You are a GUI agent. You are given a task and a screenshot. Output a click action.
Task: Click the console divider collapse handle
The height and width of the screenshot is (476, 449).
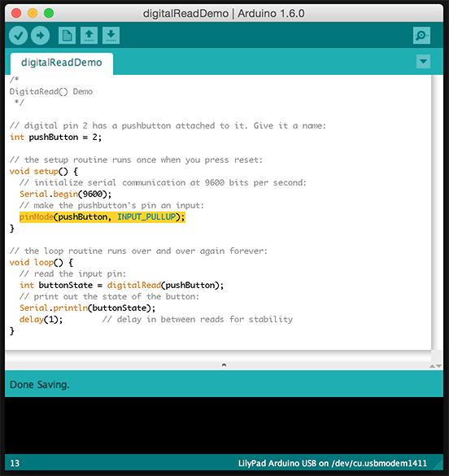click(224, 365)
